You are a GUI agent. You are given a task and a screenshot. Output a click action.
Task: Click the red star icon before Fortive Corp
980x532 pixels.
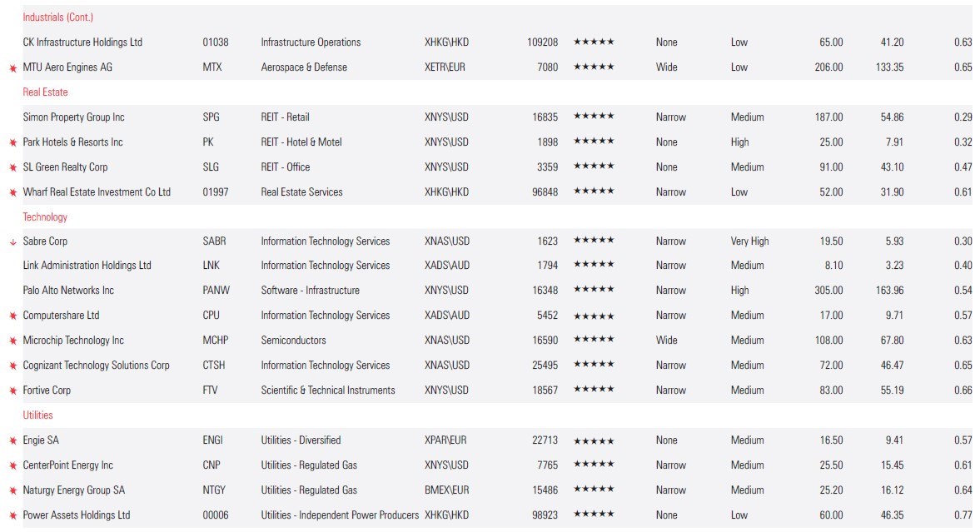[12, 391]
